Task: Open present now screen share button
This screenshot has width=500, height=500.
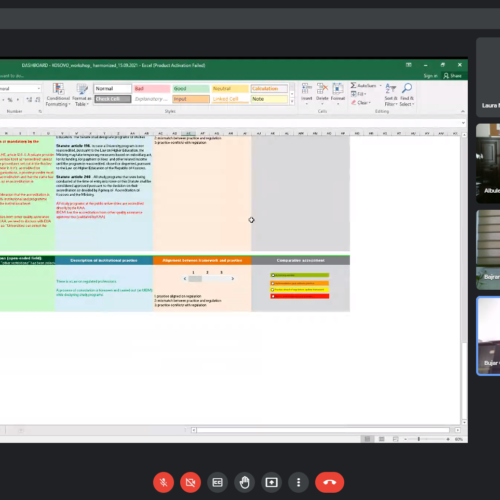Action: 271,482
